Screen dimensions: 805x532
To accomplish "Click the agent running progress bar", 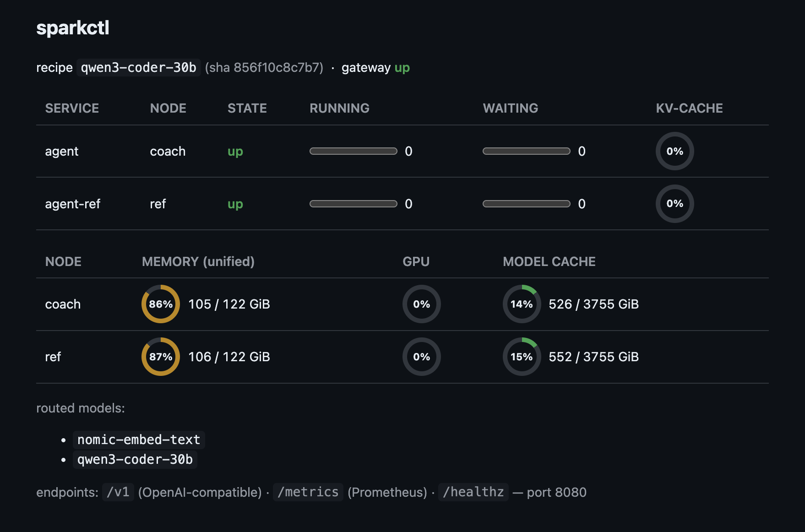I will [x=353, y=151].
